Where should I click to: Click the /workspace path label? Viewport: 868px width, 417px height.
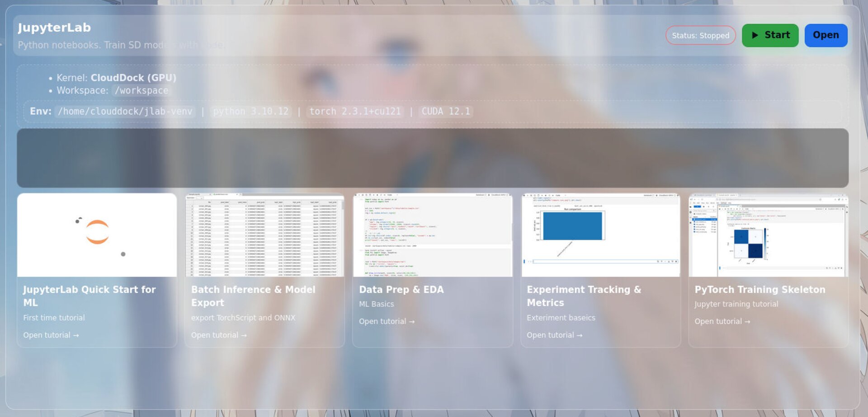click(x=141, y=90)
